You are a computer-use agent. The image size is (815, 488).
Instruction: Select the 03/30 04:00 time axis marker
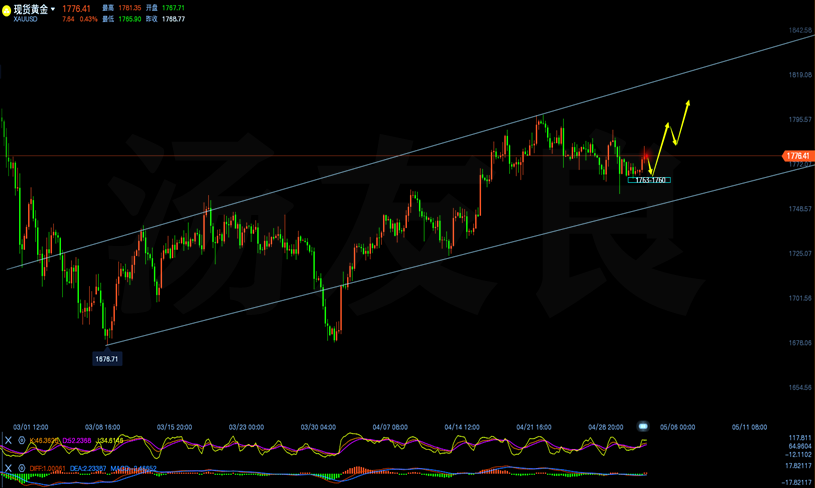(x=318, y=427)
